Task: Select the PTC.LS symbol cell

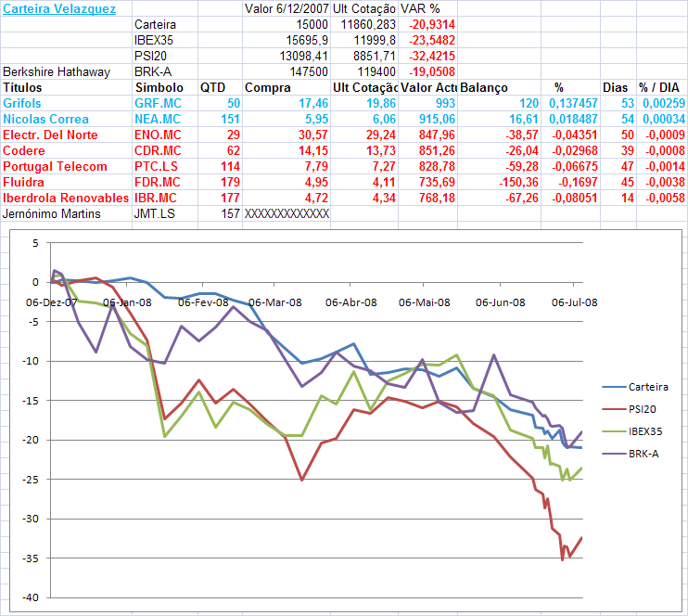Action: [x=165, y=167]
